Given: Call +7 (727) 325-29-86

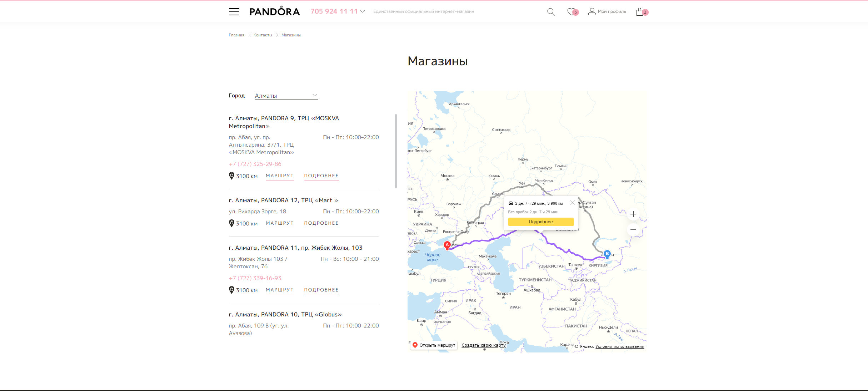Looking at the screenshot, I should pyautogui.click(x=255, y=164).
